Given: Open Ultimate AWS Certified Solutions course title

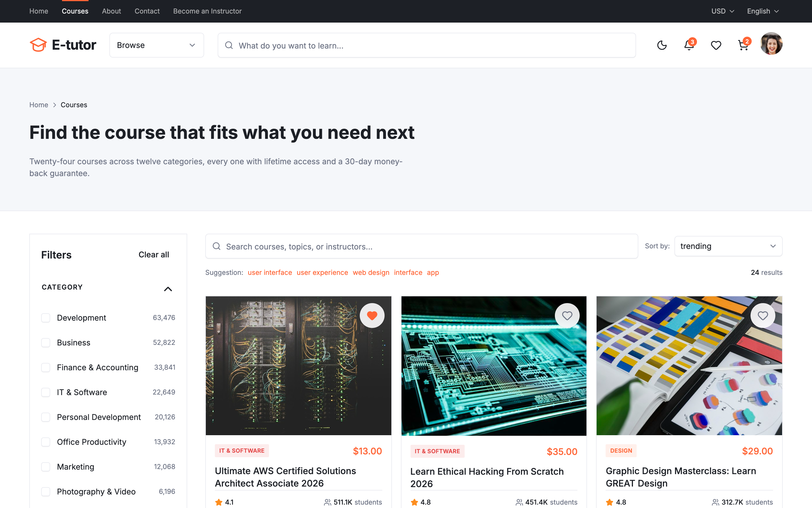Looking at the screenshot, I should [x=285, y=477].
